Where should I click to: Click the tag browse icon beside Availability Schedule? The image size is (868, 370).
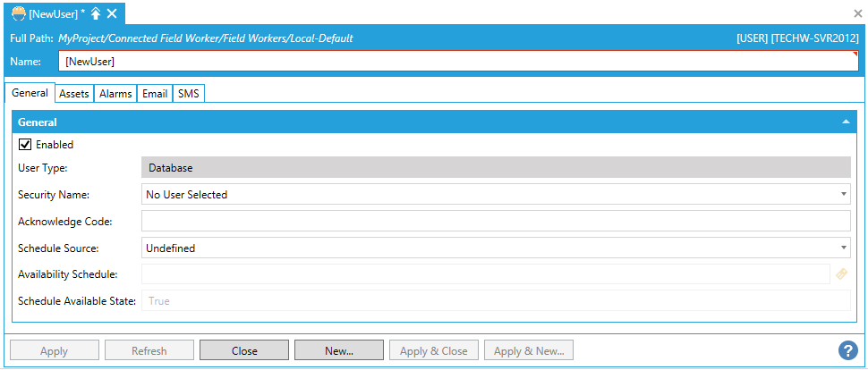pyautogui.click(x=841, y=274)
